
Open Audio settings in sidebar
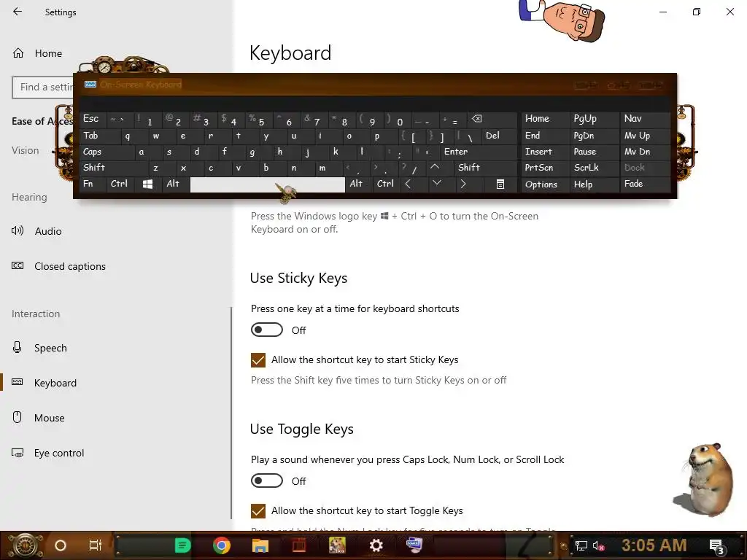point(36,231)
